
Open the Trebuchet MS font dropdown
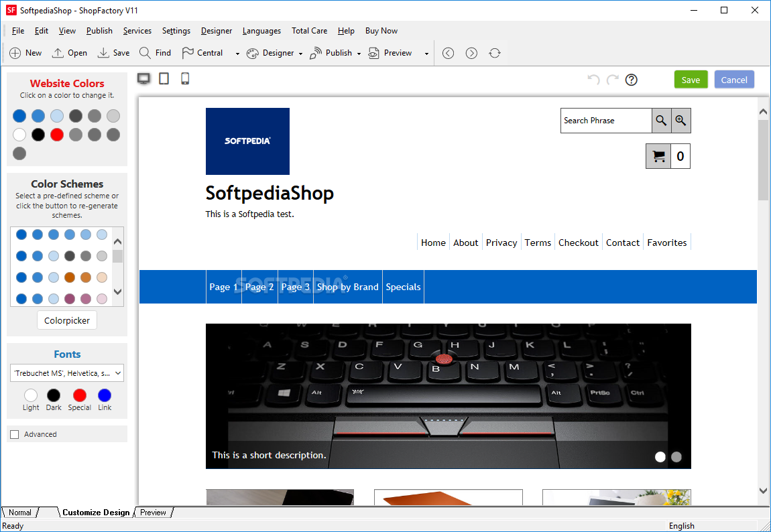pyautogui.click(x=67, y=373)
